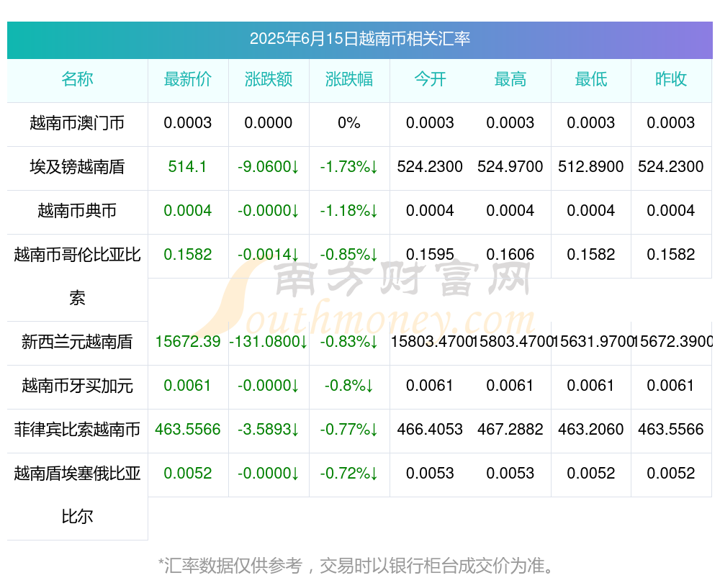Click high value 524.9700
Image resolution: width=720 pixels, height=588 pixels.
coord(510,167)
